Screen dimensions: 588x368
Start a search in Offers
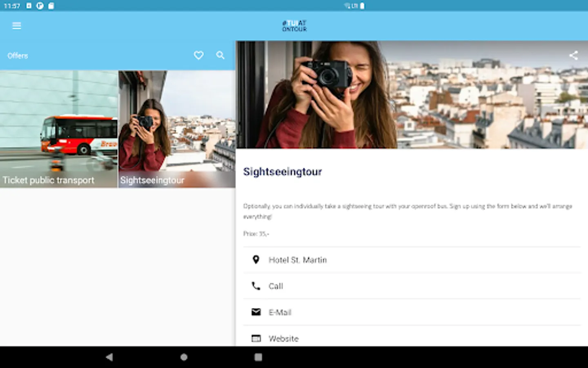point(220,55)
